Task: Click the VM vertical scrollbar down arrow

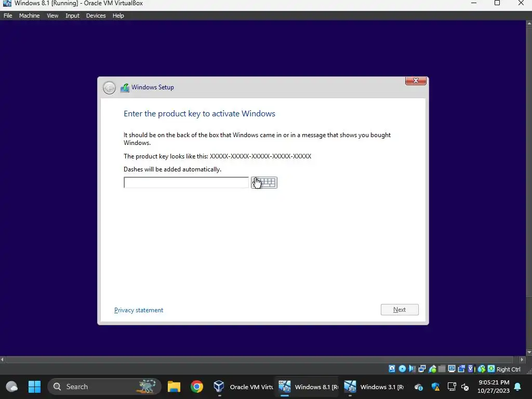Action: click(528, 353)
